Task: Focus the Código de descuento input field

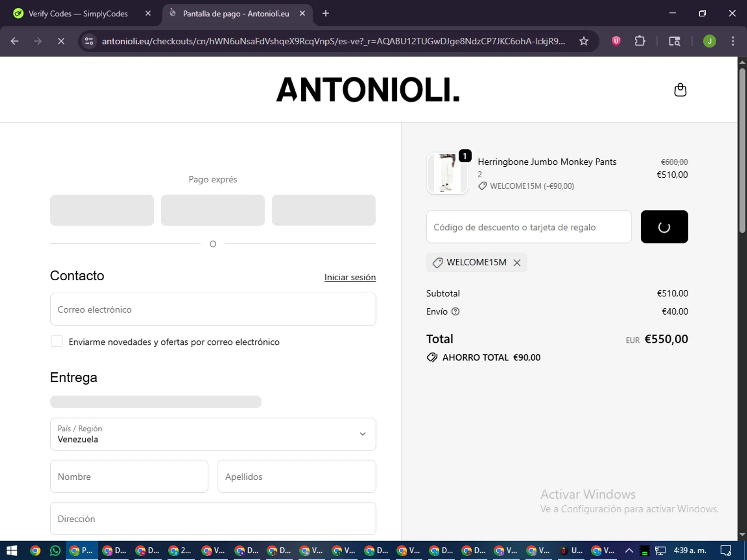Action: (529, 227)
